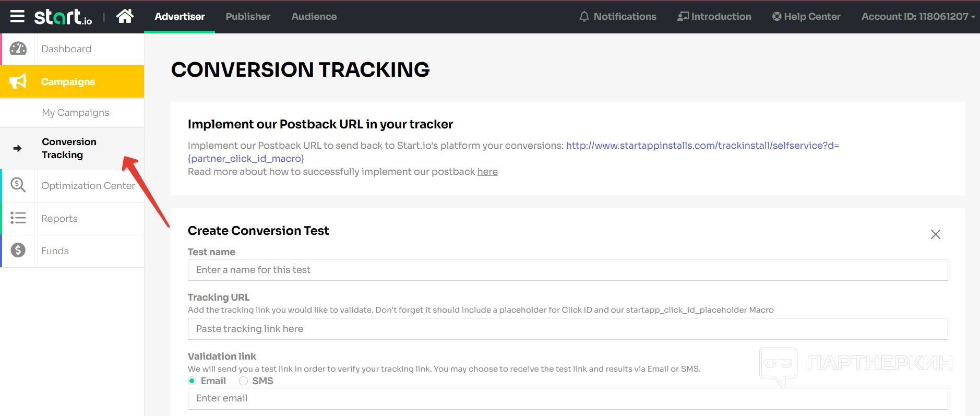980x416 pixels.
Task: Click the Funds dollar icon
Action: click(x=18, y=251)
